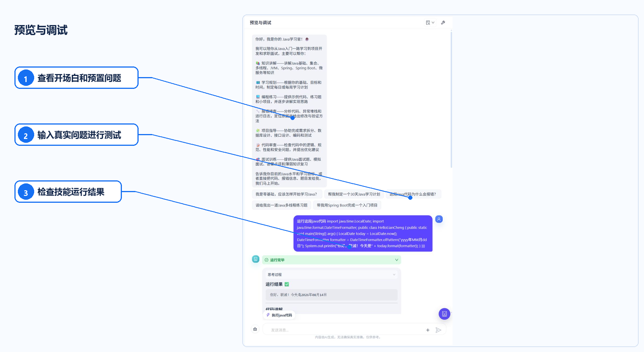This screenshot has height=352, width=644.
Task: Click the plus attachment icon in input
Action: tap(428, 330)
